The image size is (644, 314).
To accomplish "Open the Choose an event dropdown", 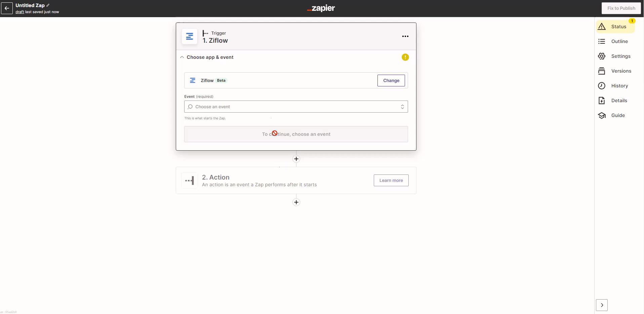I will 296,107.
